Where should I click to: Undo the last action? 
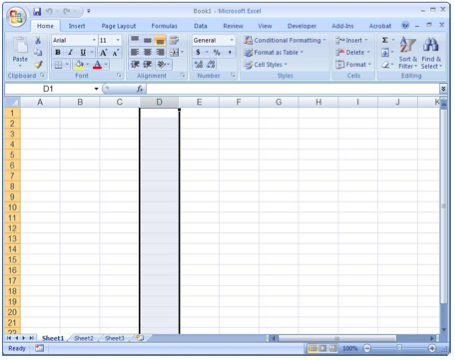(49, 12)
